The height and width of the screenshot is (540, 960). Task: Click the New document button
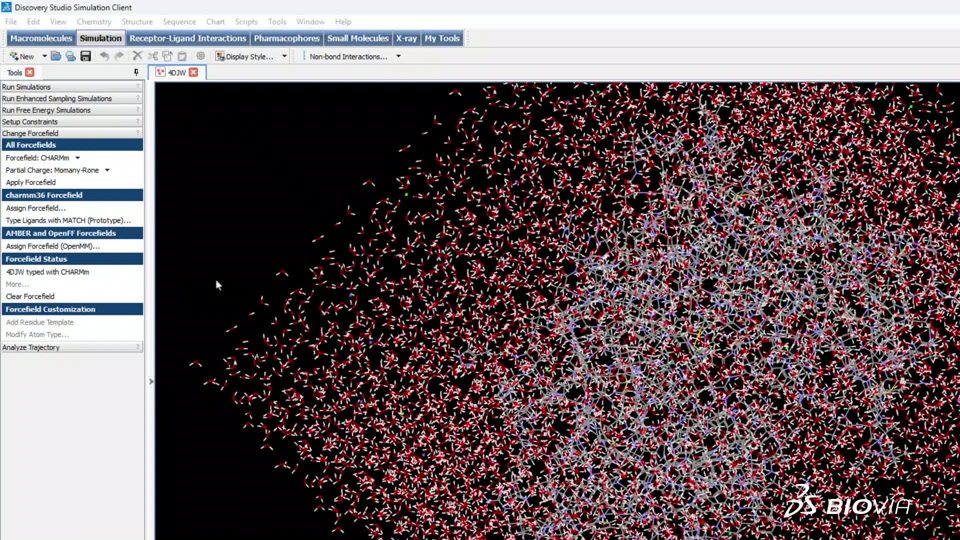[x=22, y=56]
